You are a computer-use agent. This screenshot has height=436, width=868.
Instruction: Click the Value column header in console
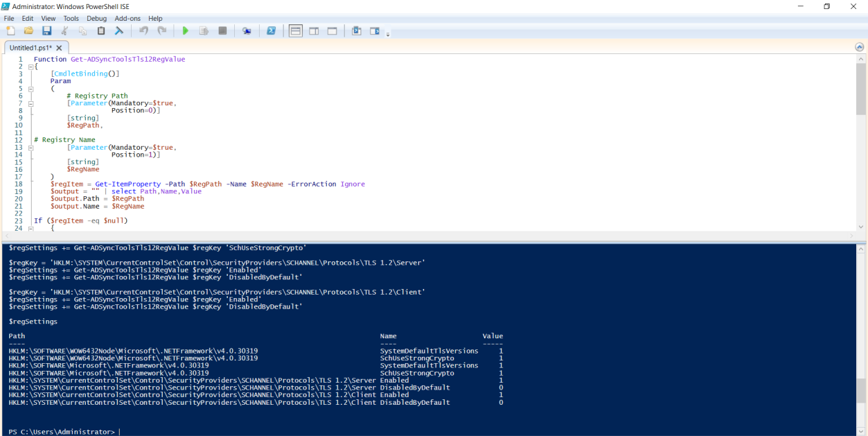pos(493,336)
